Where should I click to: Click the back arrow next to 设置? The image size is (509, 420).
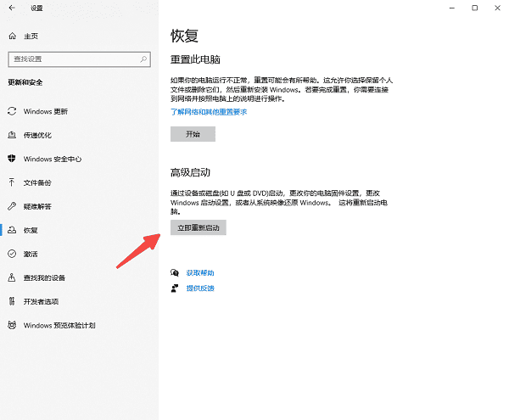12,8
